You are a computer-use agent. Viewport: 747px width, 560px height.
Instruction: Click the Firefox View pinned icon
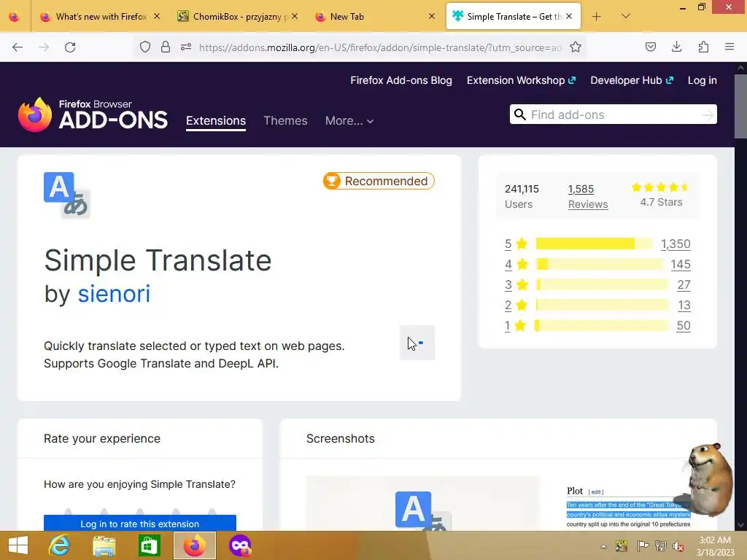[15, 17]
